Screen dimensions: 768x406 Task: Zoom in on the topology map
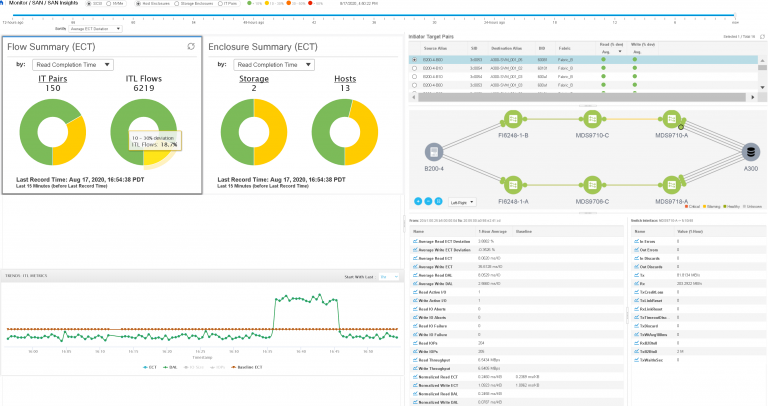point(420,201)
